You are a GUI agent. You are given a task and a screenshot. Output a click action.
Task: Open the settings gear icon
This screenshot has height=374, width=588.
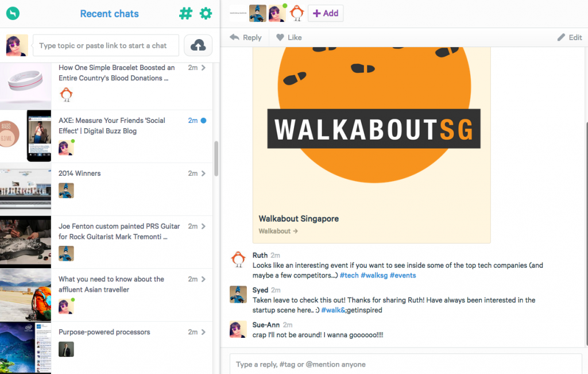206,13
